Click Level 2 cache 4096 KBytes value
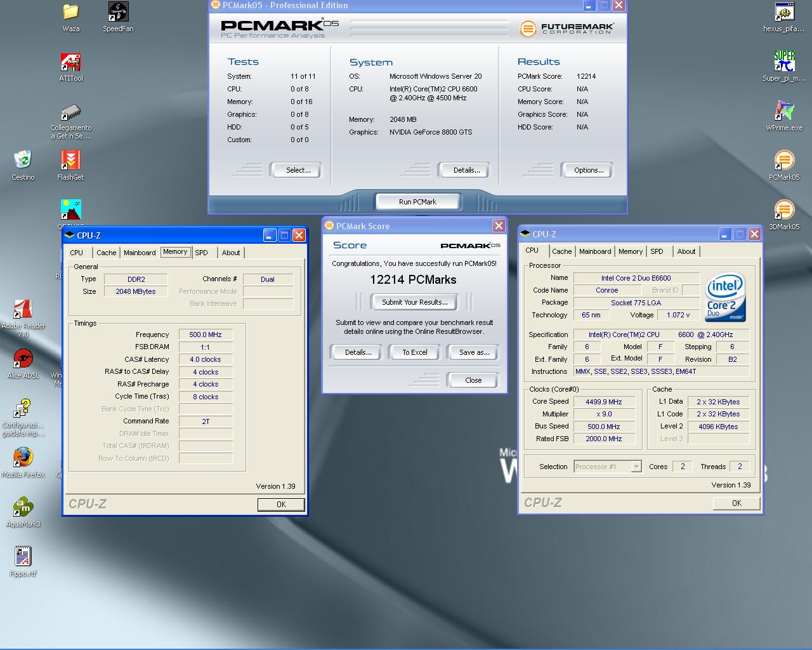812x650 pixels. pyautogui.click(x=718, y=427)
